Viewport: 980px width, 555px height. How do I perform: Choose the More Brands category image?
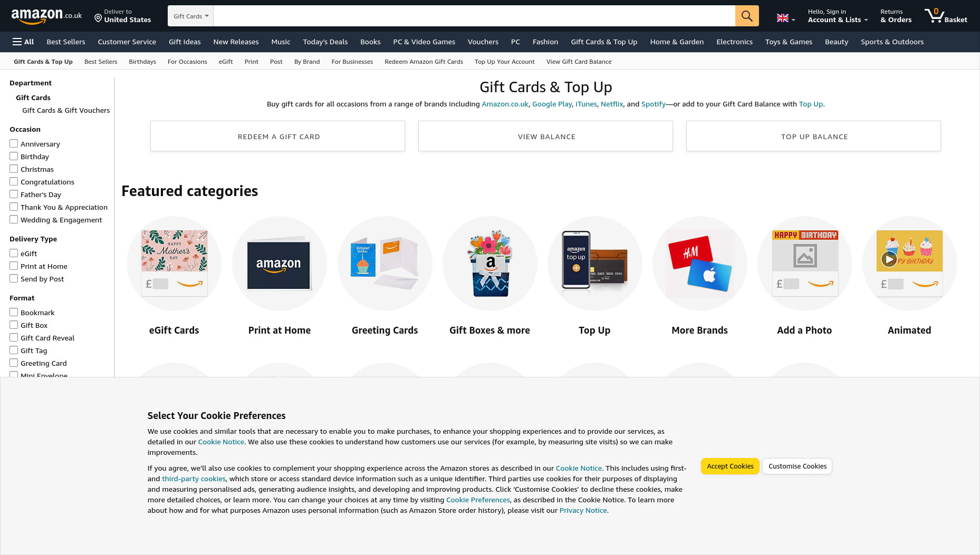[x=699, y=263]
